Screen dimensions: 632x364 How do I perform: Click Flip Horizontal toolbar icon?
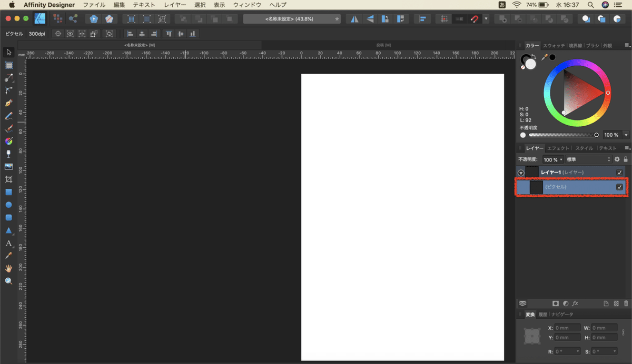point(355,19)
